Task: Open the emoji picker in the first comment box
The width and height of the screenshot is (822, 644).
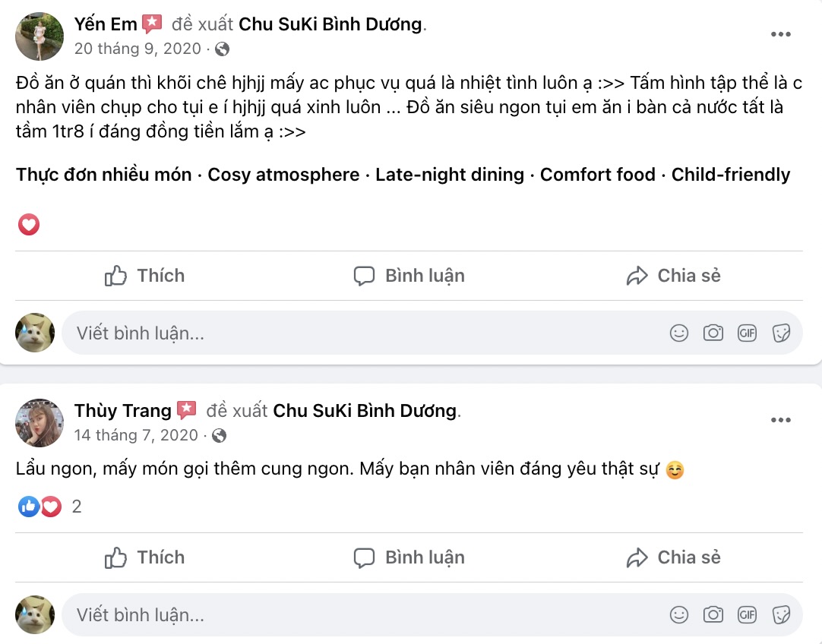Action: pyautogui.click(x=678, y=332)
